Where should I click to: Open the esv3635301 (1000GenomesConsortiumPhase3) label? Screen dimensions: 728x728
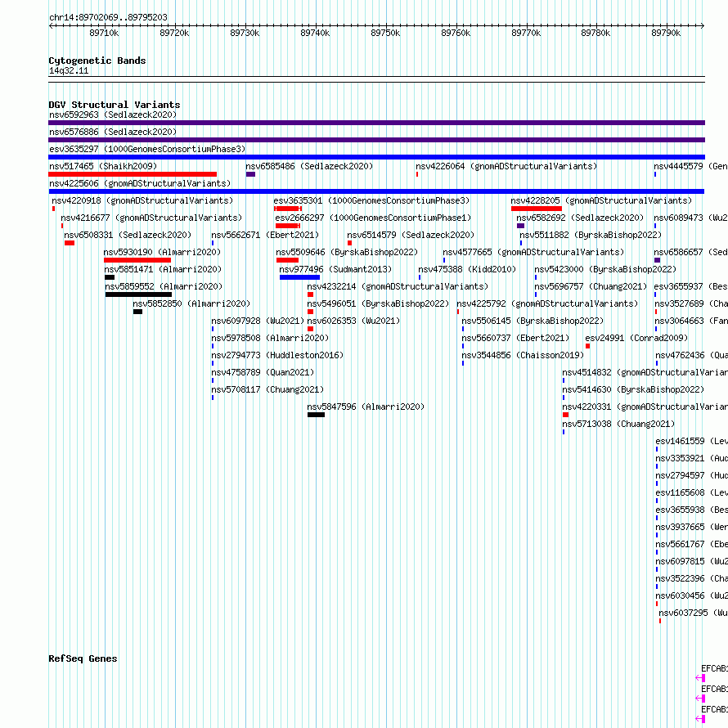coord(371,200)
